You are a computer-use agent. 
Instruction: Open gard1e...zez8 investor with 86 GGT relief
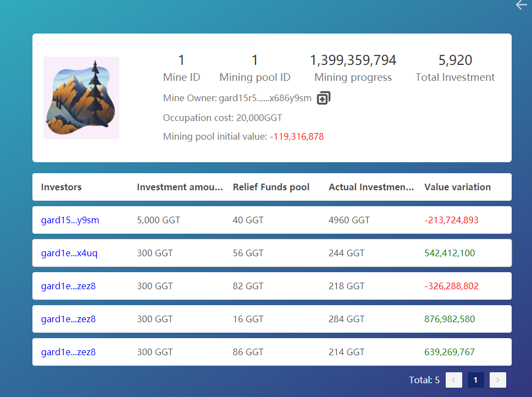(x=68, y=352)
